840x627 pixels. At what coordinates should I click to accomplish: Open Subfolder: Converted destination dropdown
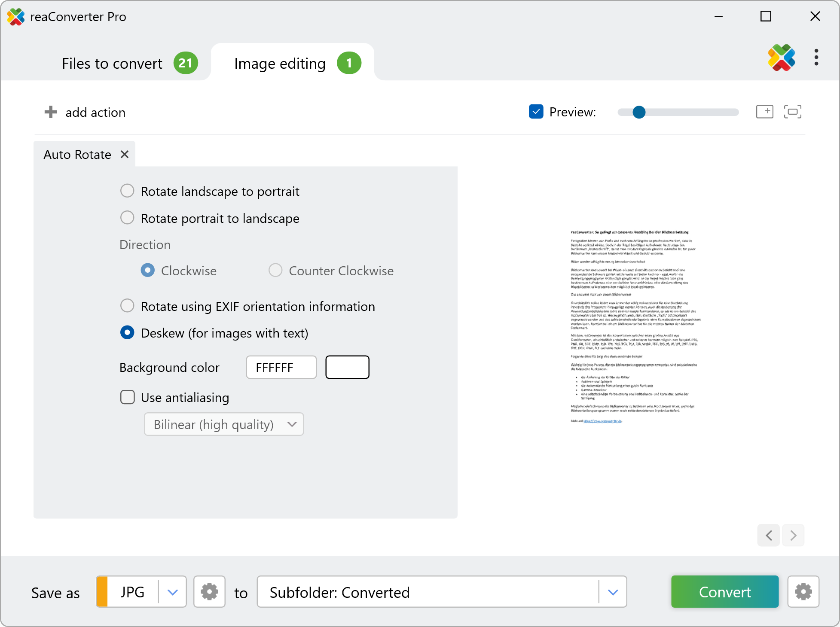tap(613, 592)
